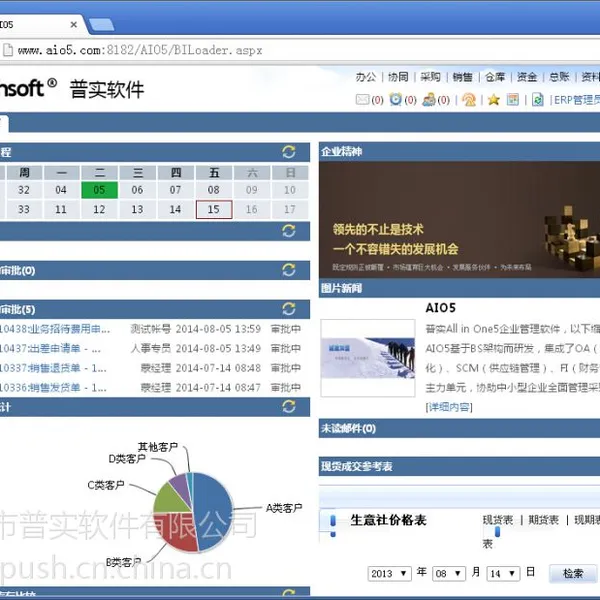
Task: Click the 检索 search button
Action: pyautogui.click(x=573, y=573)
